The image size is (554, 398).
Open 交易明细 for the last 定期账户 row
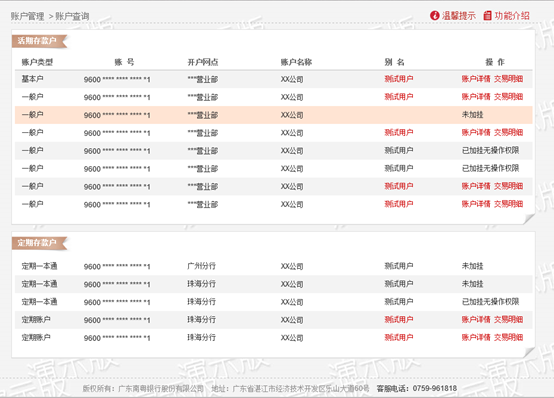[508, 337]
